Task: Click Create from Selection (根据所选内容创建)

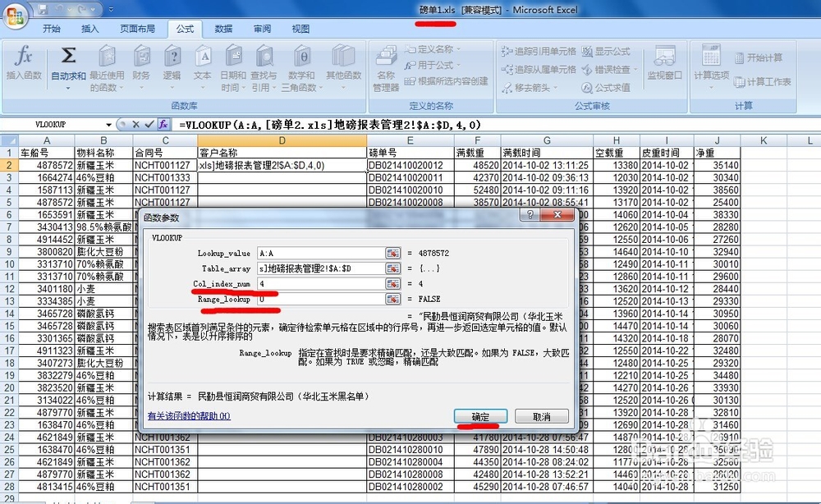Action: [x=446, y=81]
